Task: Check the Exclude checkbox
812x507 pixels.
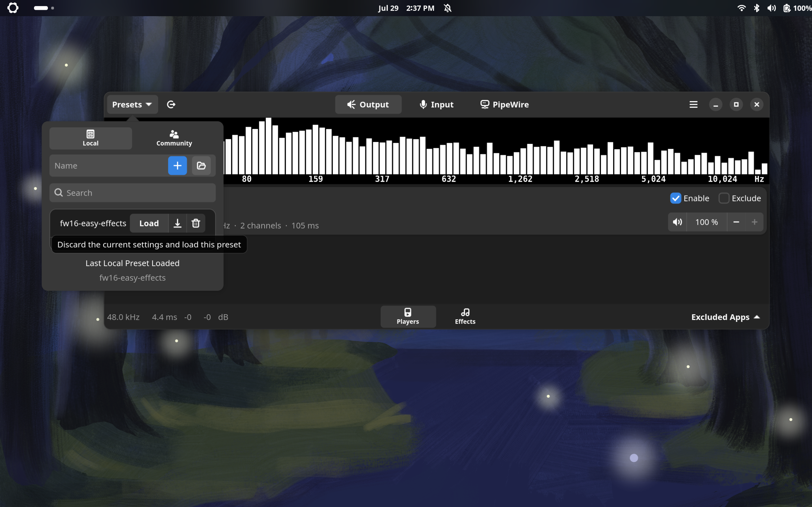Action: coord(724,198)
